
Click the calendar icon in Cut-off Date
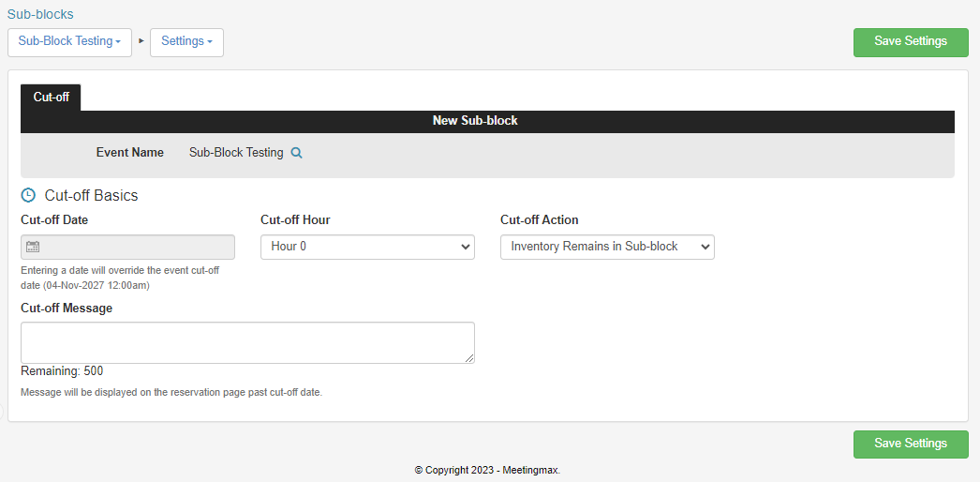(x=33, y=247)
